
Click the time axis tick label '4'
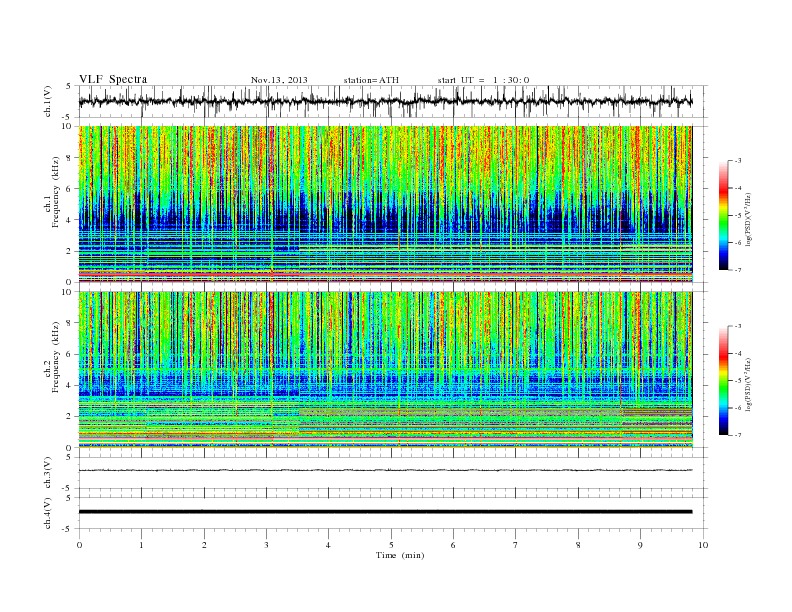328,545
